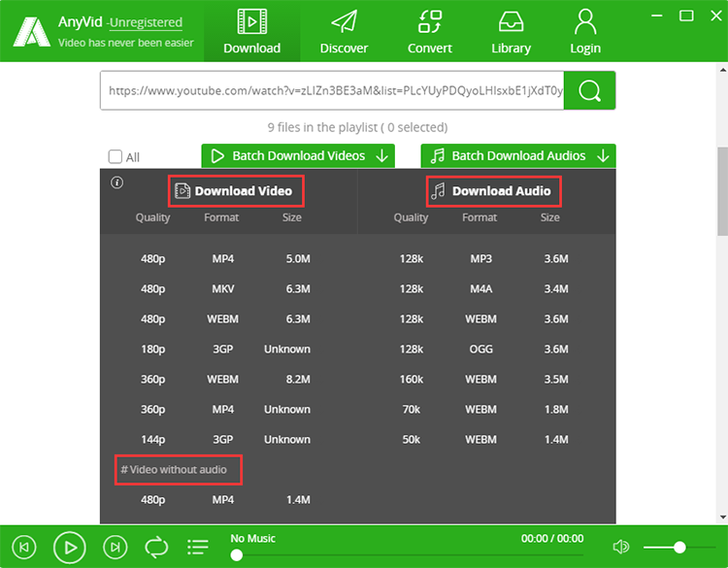Select the 360p MP4 video option
The width and height of the screenshot is (728, 568).
(x=225, y=410)
